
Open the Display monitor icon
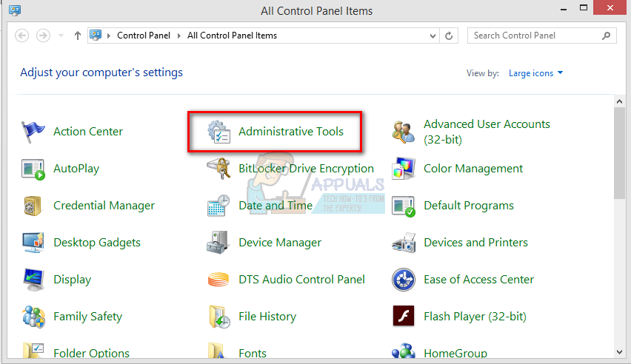pyautogui.click(x=33, y=280)
